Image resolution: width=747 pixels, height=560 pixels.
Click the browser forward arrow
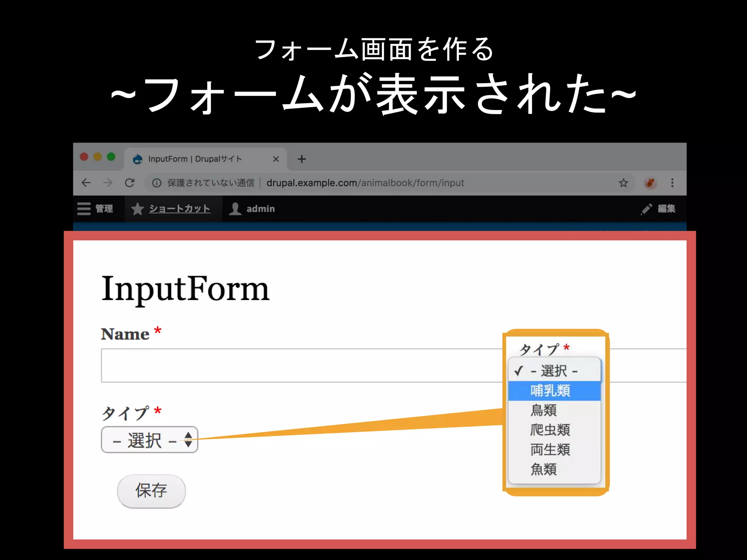coord(108,183)
